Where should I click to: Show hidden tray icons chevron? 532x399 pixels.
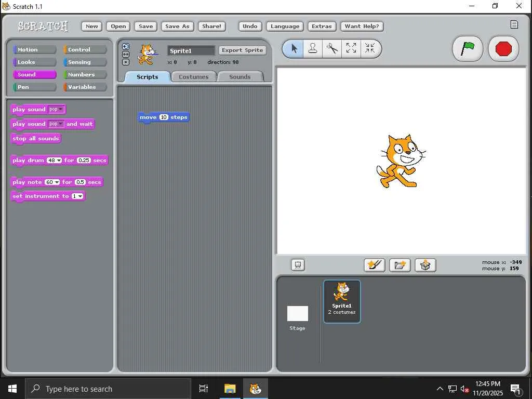click(x=440, y=389)
